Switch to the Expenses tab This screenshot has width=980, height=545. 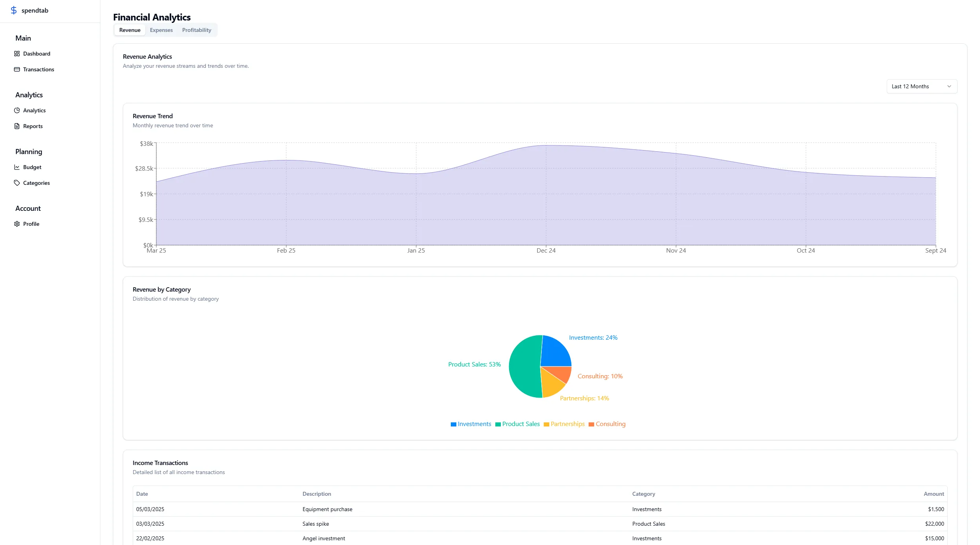tap(161, 30)
